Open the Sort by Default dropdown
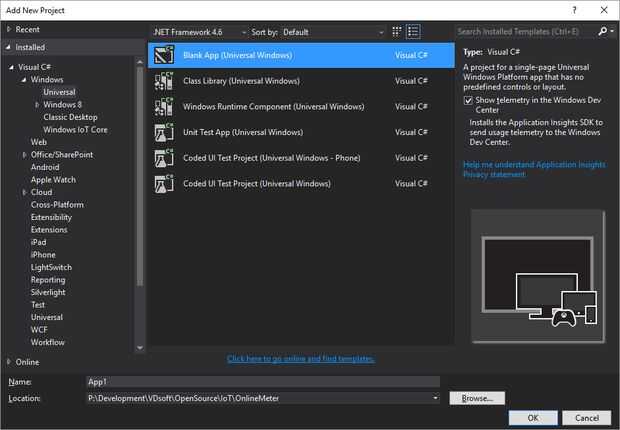Image resolution: width=620 pixels, height=430 pixels. 333,32
